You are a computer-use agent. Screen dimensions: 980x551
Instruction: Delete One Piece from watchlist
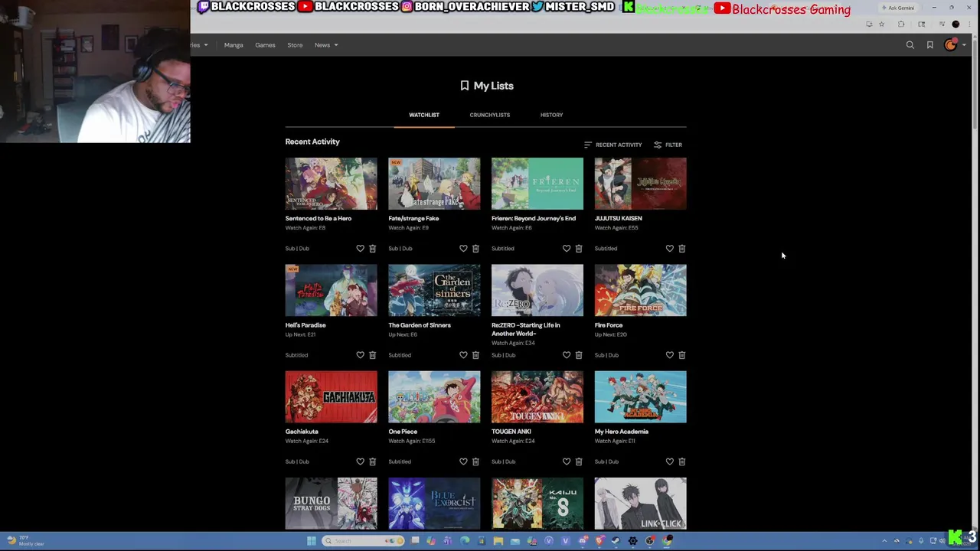coord(475,461)
